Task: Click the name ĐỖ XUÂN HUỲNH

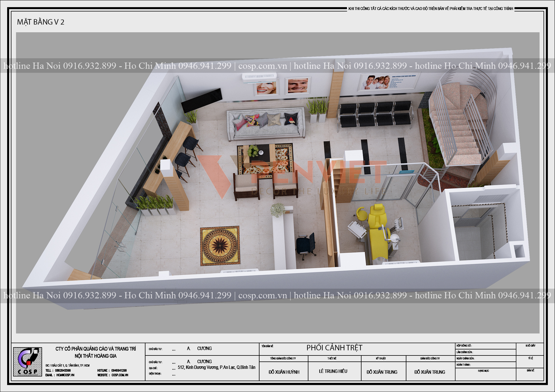Action: tap(284, 372)
